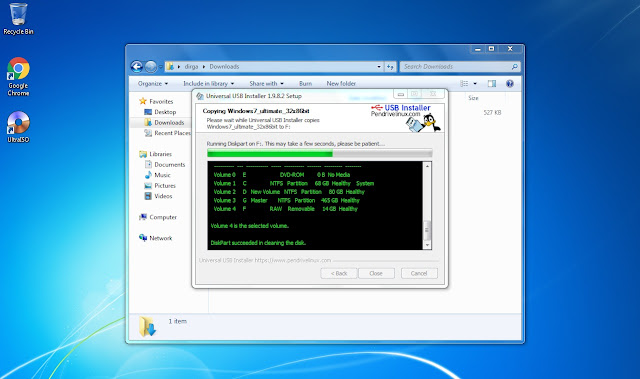
Task: Open the recent pages dropdown arrow
Action: pyautogui.click(x=160, y=66)
